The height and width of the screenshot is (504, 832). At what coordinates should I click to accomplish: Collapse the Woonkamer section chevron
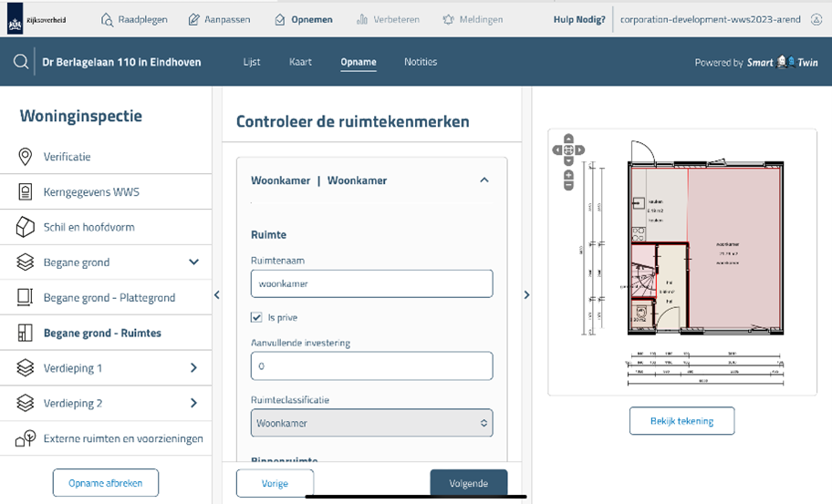click(x=484, y=180)
